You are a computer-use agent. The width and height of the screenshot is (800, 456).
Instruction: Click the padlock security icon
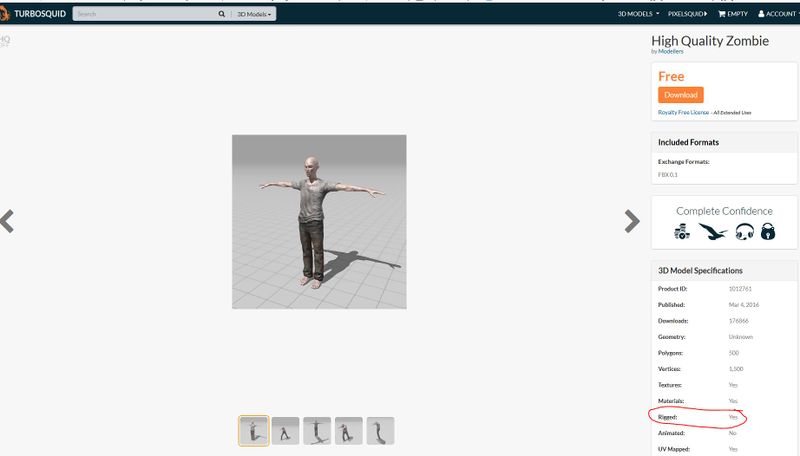click(x=768, y=232)
